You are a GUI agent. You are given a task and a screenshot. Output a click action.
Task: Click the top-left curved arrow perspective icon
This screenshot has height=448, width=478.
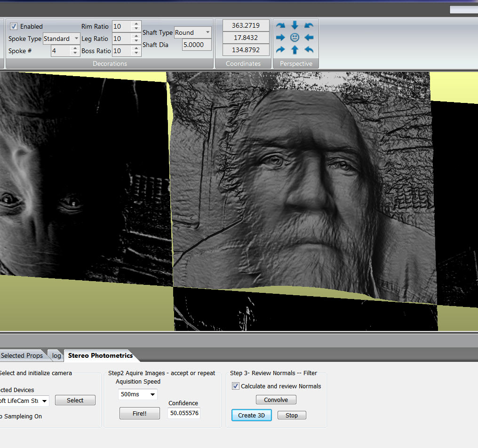tap(280, 25)
